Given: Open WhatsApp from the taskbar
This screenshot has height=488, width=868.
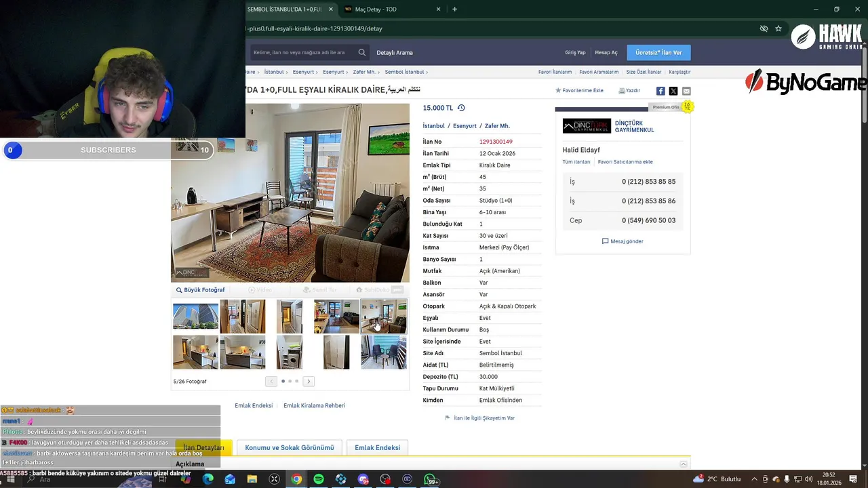Looking at the screenshot, I should click(430, 479).
